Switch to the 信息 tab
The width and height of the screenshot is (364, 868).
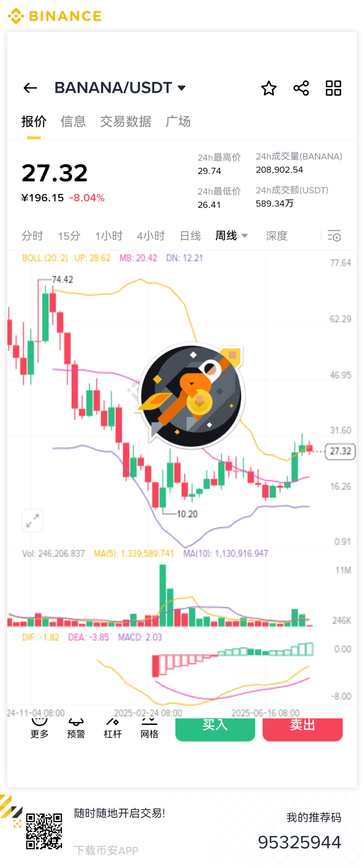pos(73,121)
